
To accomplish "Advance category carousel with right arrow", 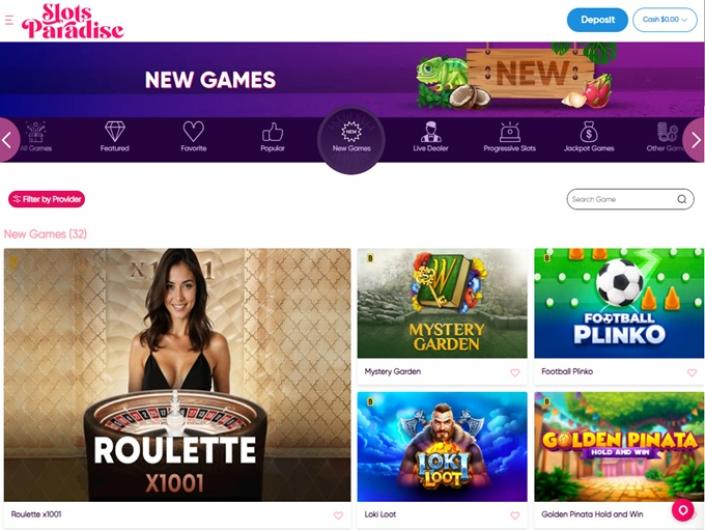I will (x=695, y=140).
